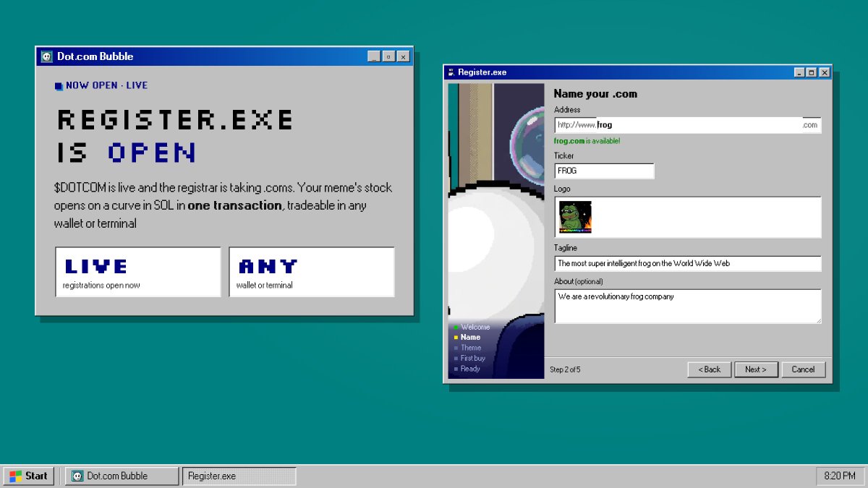The width and height of the screenshot is (868, 488).
Task: Close the Dot.com Bubble window
Action: [403, 56]
